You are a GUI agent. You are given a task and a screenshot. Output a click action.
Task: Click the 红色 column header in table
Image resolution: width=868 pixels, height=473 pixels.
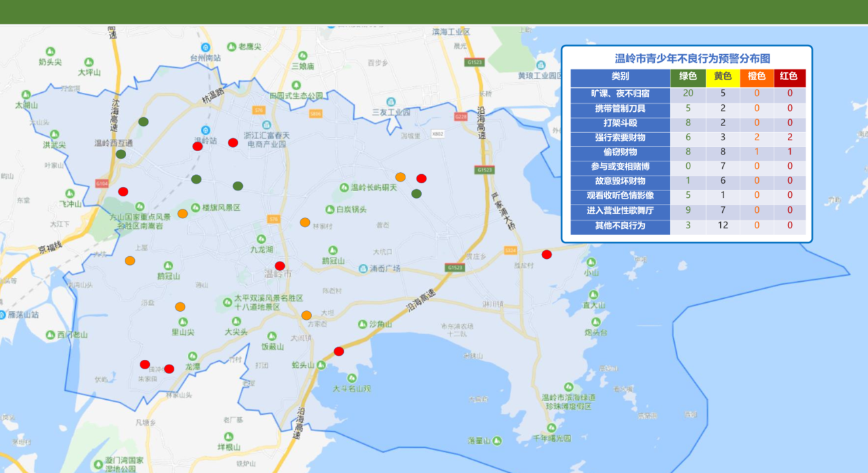789,77
